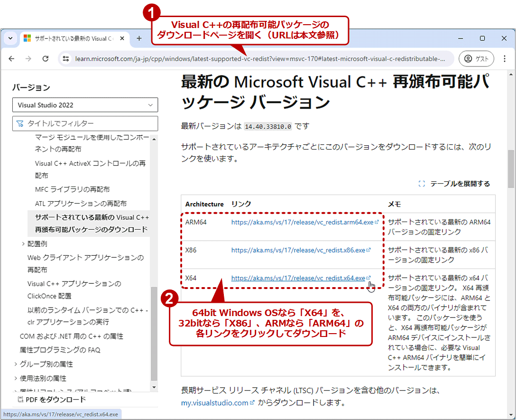
Task: Click inside the タイトルでフィルター filter field
Action: pos(85,123)
